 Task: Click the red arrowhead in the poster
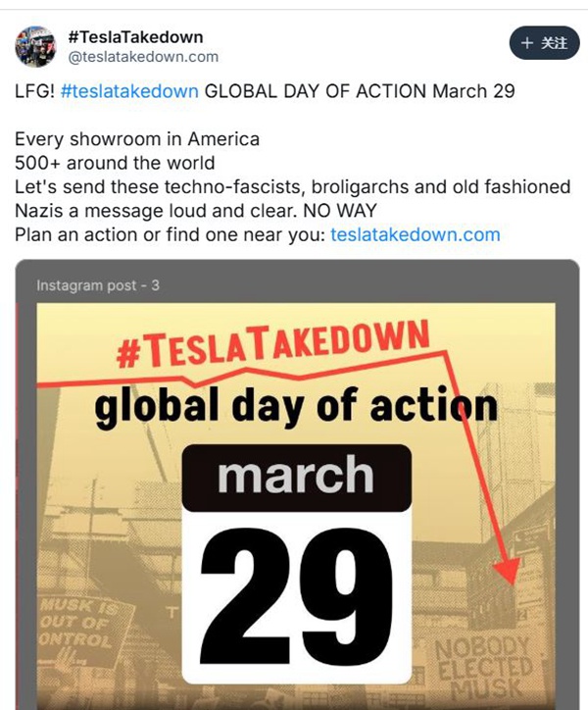click(508, 571)
